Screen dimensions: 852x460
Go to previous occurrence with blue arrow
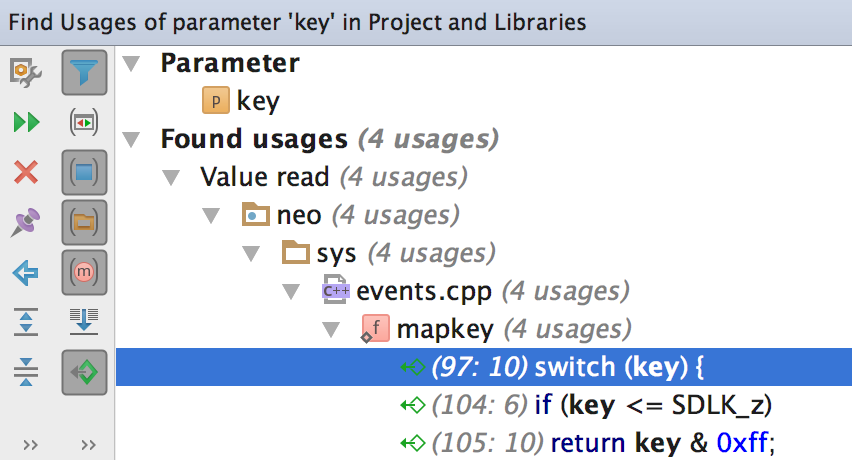(26, 272)
